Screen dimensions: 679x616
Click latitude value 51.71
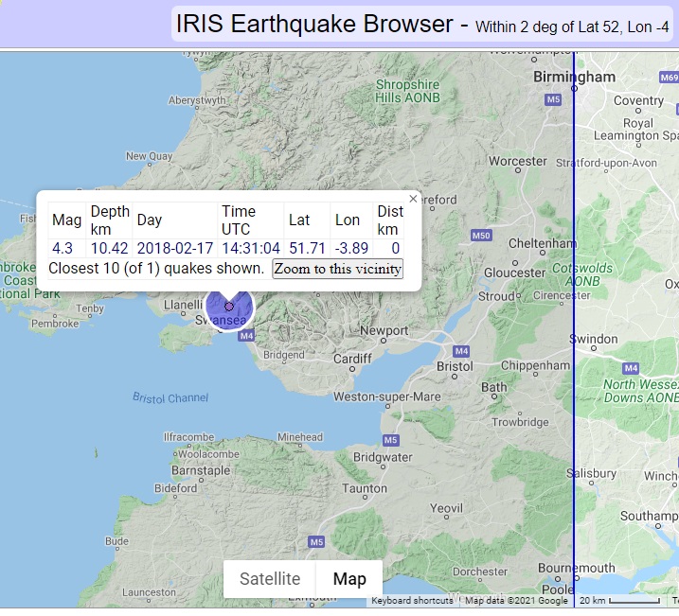click(307, 248)
